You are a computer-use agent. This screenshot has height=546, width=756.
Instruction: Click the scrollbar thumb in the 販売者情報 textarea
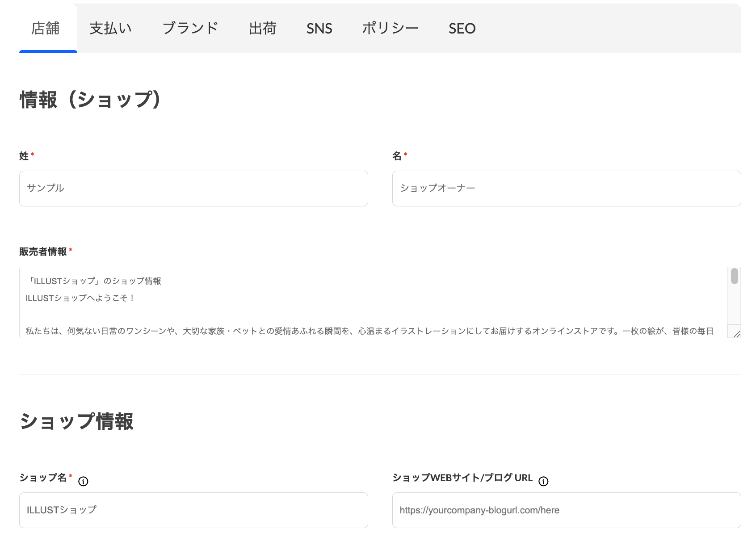[734, 276]
